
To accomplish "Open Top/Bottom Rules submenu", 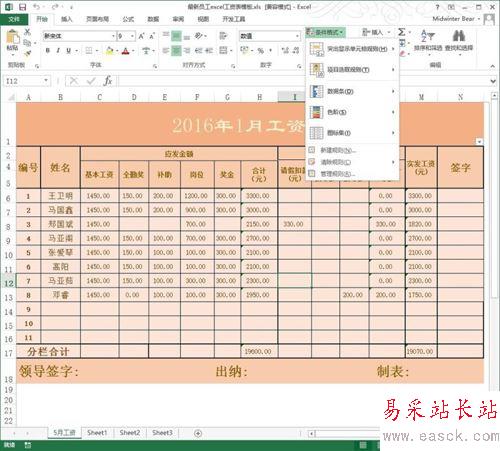I will click(x=352, y=70).
